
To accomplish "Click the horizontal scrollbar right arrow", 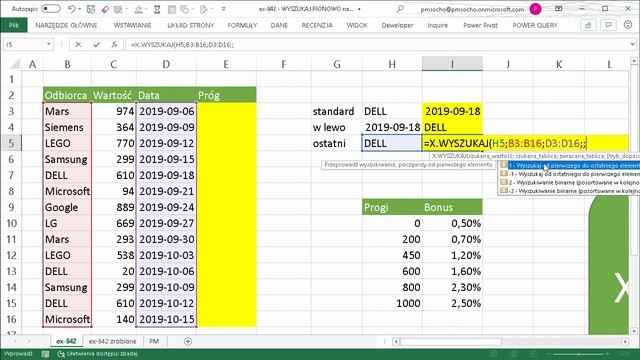I will click(625, 341).
